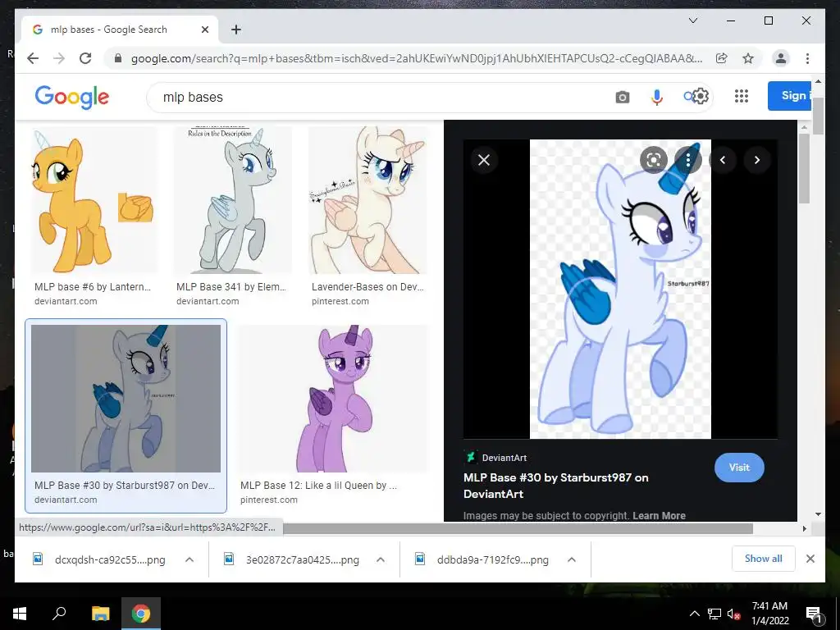The height and width of the screenshot is (630, 840).
Task: Open the Learn More copyright link
Action: [659, 515]
